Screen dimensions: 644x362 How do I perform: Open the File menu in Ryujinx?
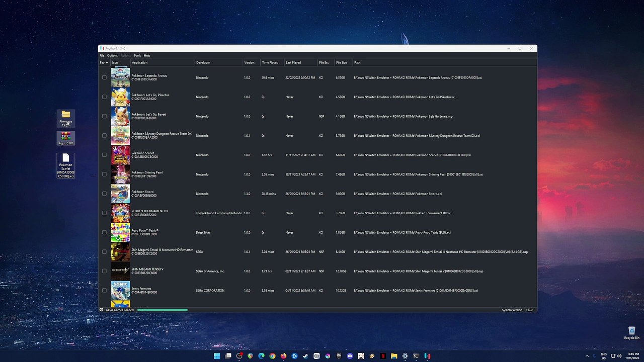[102, 55]
